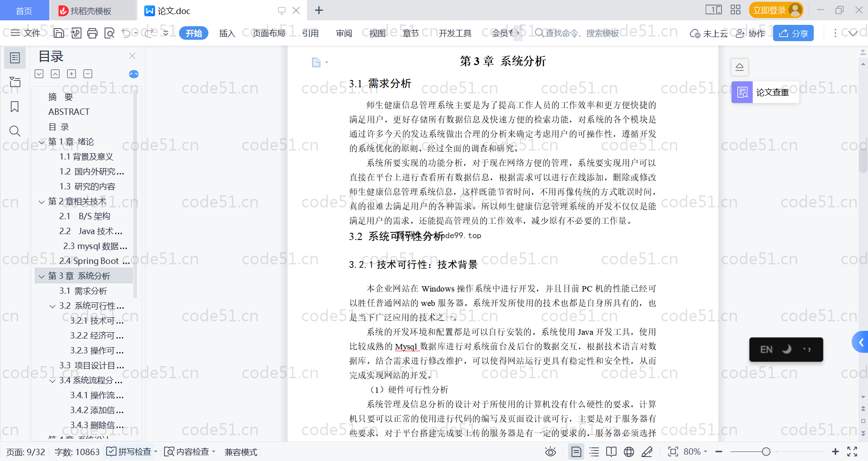Select the 视图 ribbon tab
Screen dimensions: 868x461
click(377, 33)
